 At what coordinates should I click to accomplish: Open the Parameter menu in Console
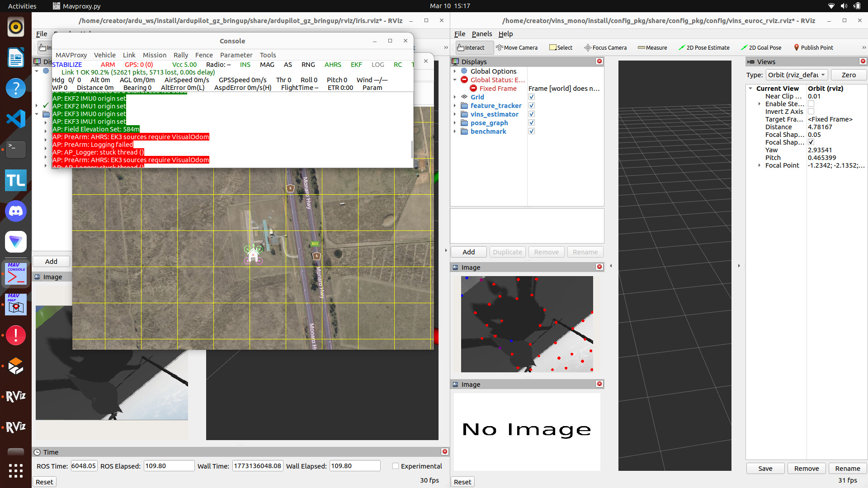236,55
